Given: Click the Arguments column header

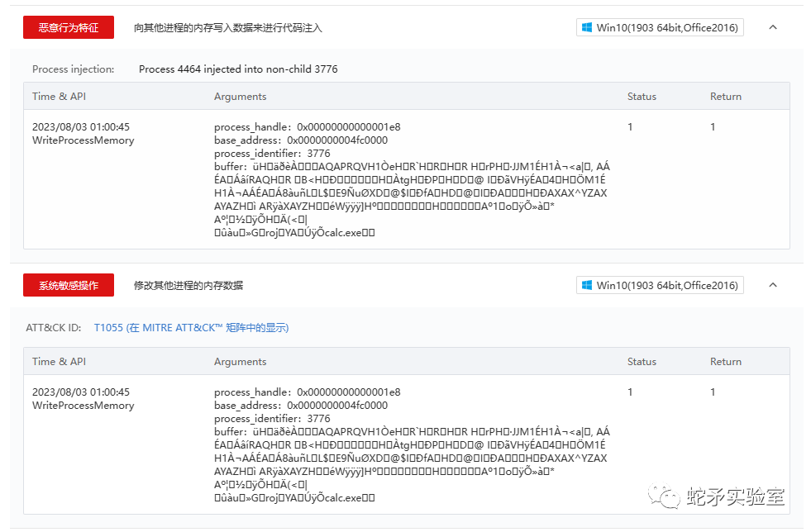Looking at the screenshot, I should pyautogui.click(x=241, y=96).
